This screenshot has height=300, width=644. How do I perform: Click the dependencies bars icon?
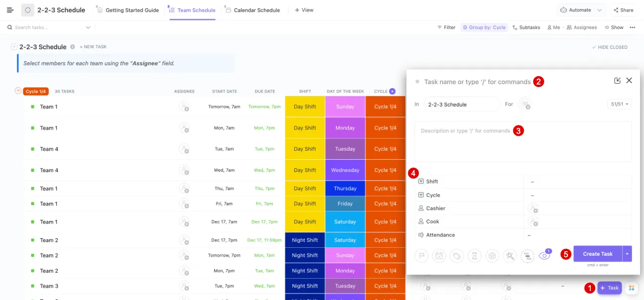[x=527, y=256]
